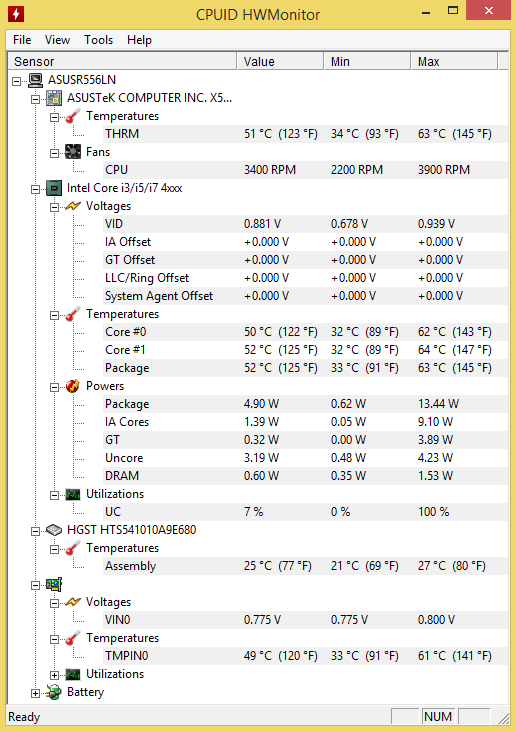Click the unnamed graphics card icon
Viewport: 516px width, 732px height.
tap(54, 584)
